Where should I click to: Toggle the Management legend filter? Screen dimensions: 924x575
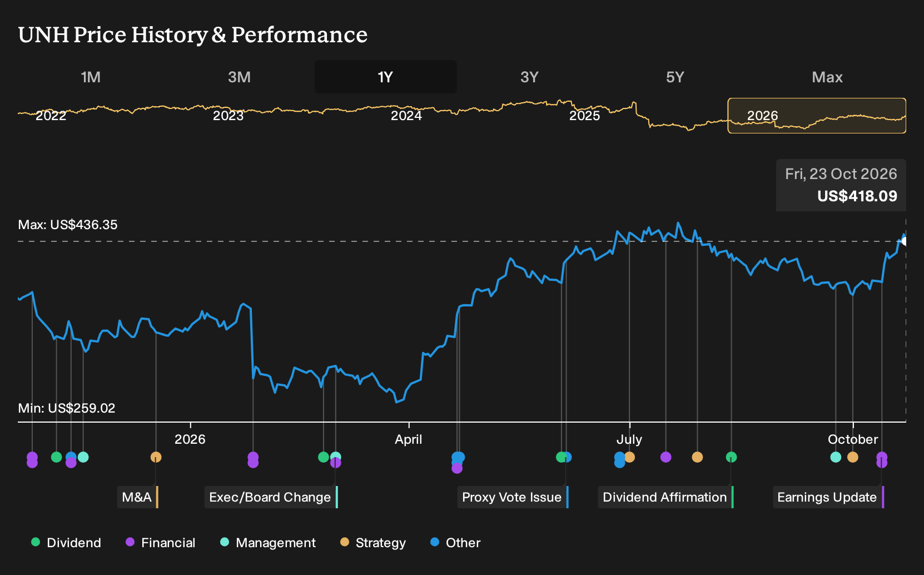(268, 543)
